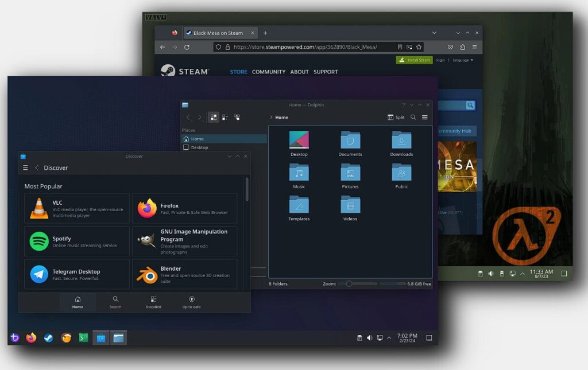Open Dolphin's hamburger menu
Image resolution: width=588 pixels, height=370 pixels.
coord(425,117)
